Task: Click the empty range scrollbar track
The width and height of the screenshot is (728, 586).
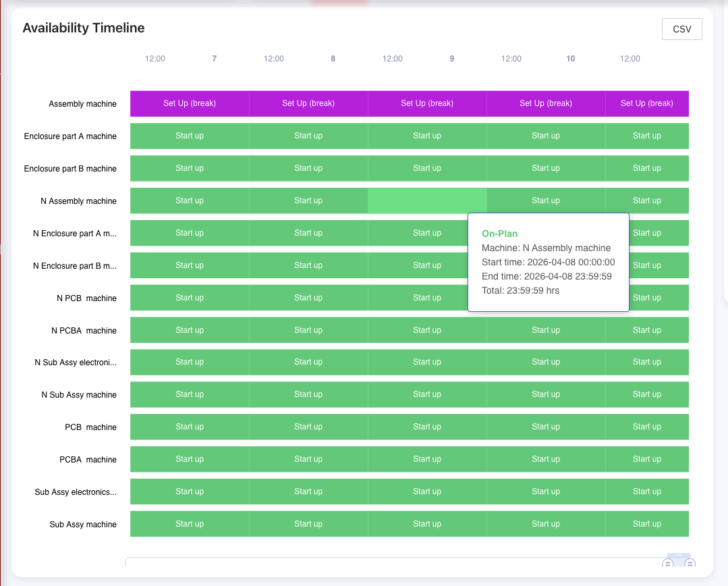Action: point(391,564)
